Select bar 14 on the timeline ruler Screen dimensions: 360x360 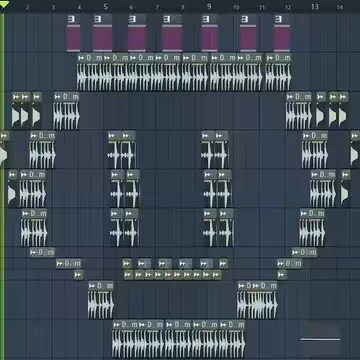[x=340, y=7]
